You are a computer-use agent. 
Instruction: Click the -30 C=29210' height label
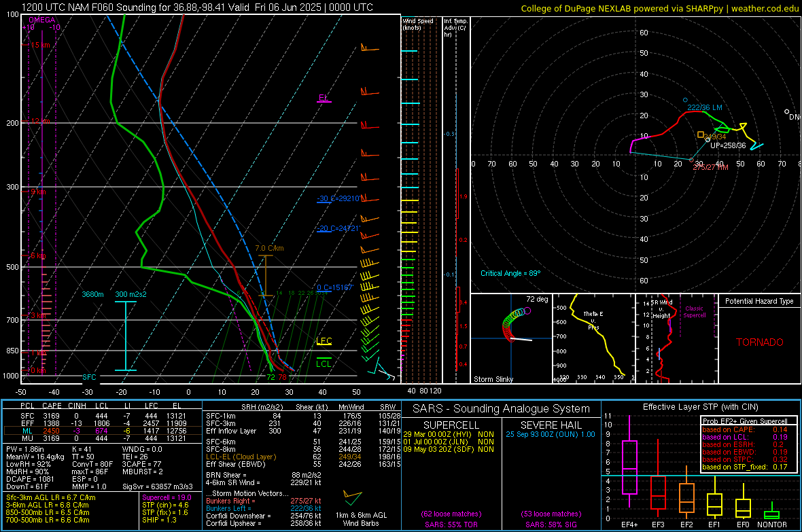coord(338,199)
